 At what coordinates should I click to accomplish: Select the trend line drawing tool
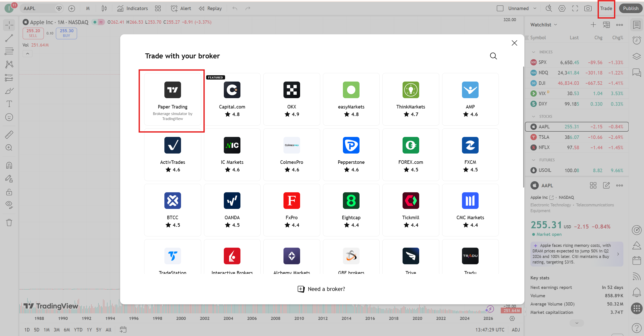pyautogui.click(x=9, y=38)
